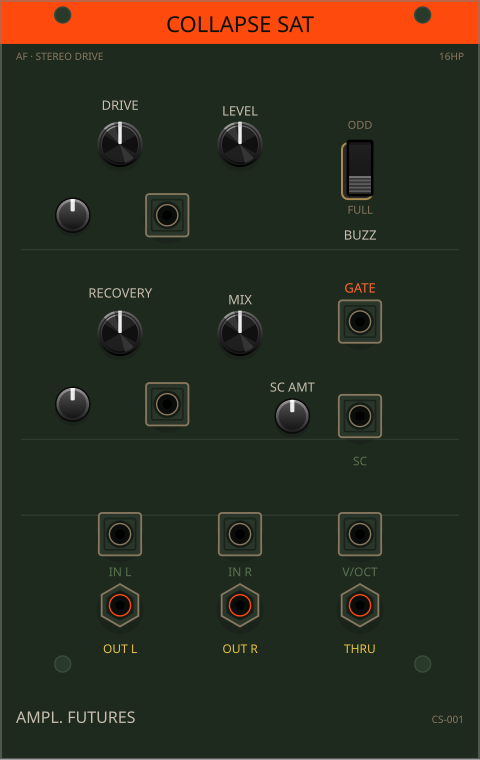The image size is (480, 760).
Task: Click the top-right mounting screw hole
Action: point(423,15)
